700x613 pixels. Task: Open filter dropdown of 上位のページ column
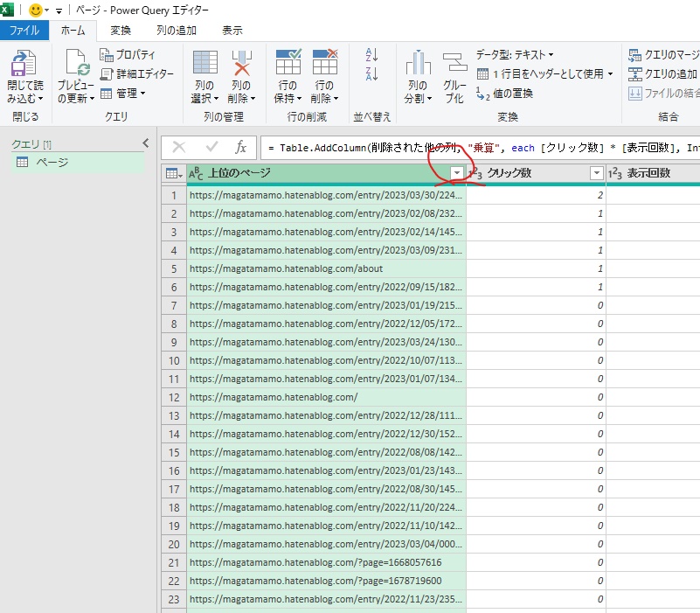(x=457, y=173)
